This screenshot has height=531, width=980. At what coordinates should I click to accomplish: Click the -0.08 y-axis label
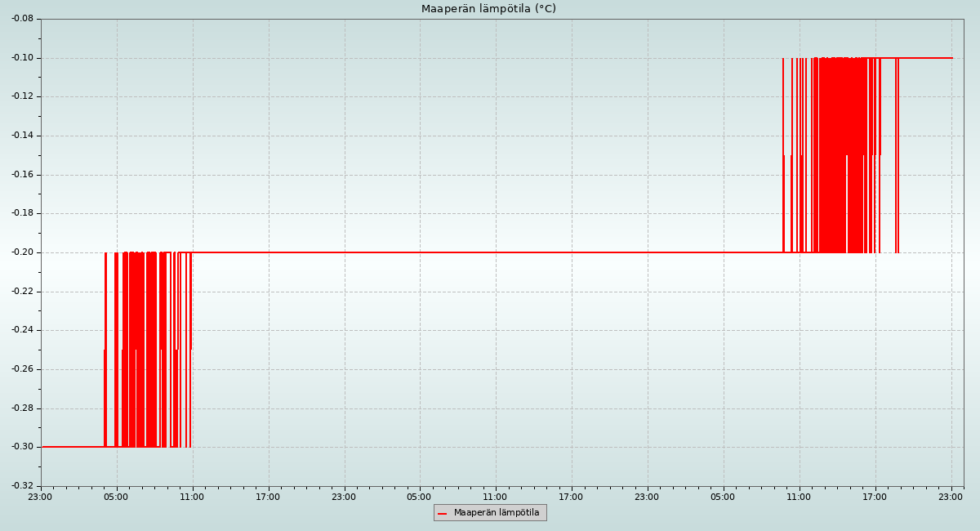[22, 18]
